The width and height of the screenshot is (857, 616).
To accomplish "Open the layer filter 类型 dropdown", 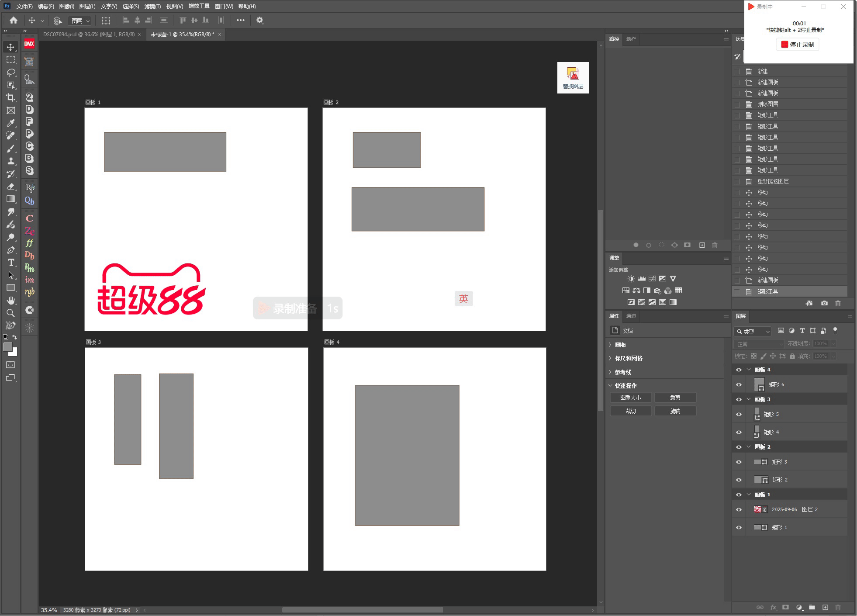I will [753, 332].
